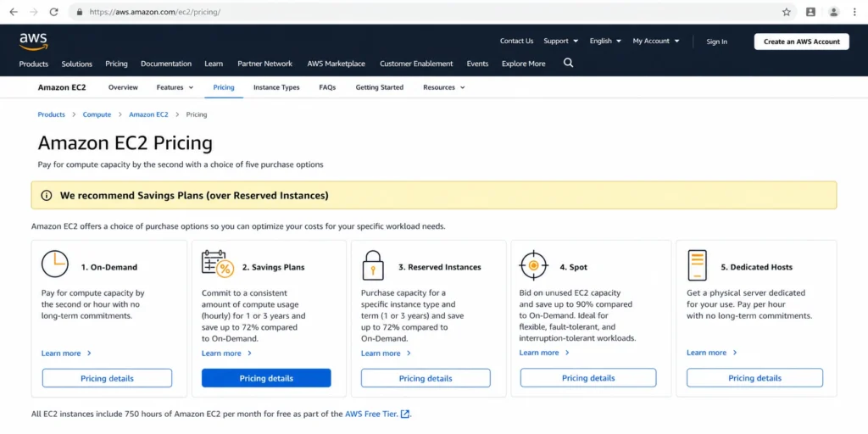Image resolution: width=868 pixels, height=434 pixels.
Task: Click the browser forward arrow
Action: 33,12
